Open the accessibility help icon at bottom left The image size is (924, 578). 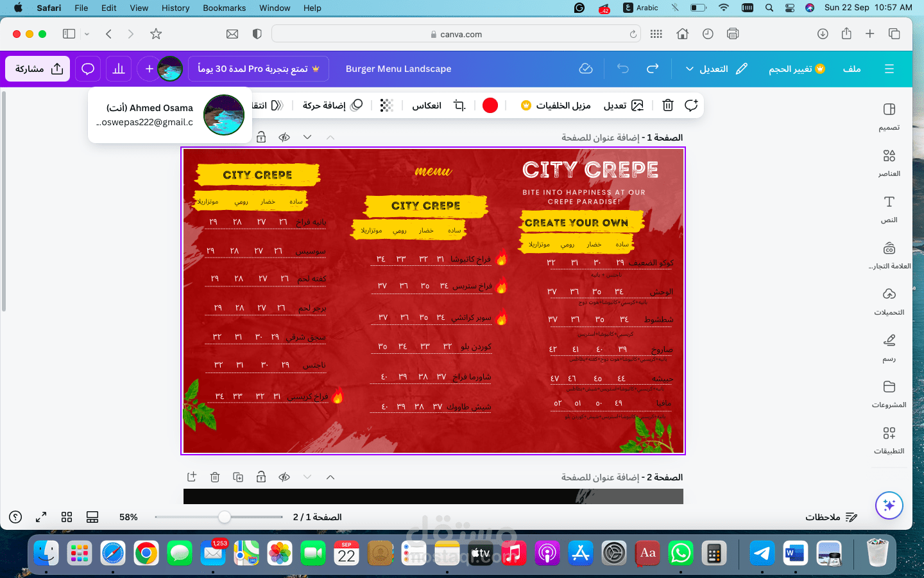pos(15,517)
